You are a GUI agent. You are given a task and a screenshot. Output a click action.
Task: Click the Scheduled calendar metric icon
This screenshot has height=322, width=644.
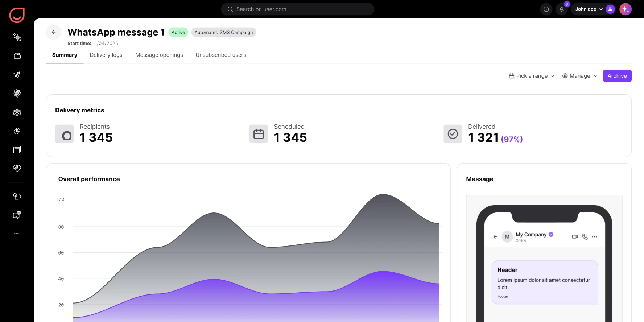click(x=259, y=134)
